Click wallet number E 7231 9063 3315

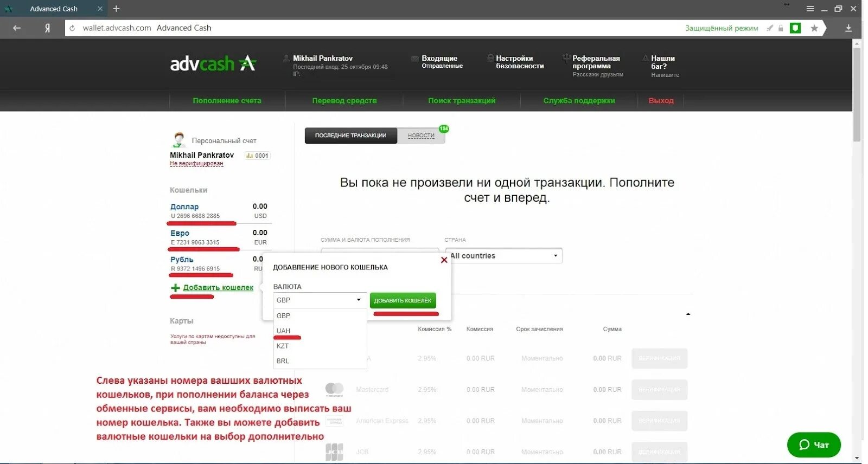click(195, 242)
